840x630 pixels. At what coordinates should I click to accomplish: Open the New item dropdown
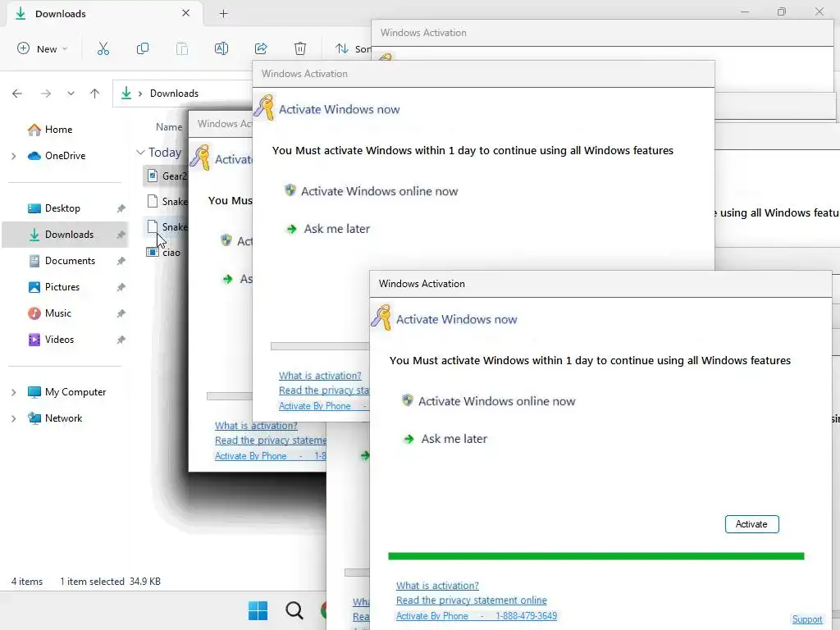point(43,48)
